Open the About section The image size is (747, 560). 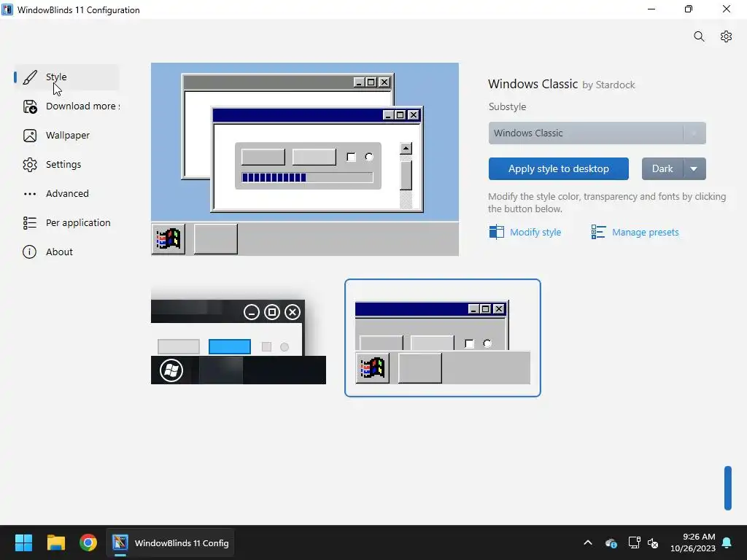66,252
